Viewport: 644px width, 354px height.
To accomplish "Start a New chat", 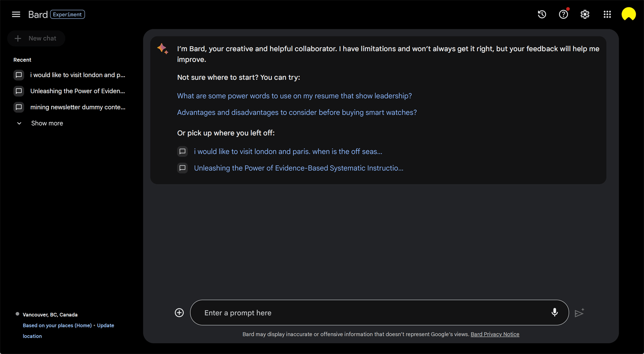I will tap(36, 39).
